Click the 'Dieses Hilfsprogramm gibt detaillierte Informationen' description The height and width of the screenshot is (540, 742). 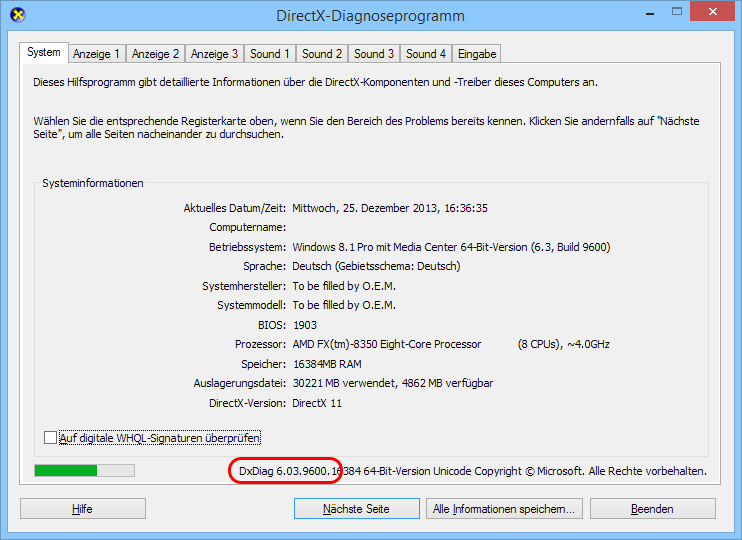(315, 82)
